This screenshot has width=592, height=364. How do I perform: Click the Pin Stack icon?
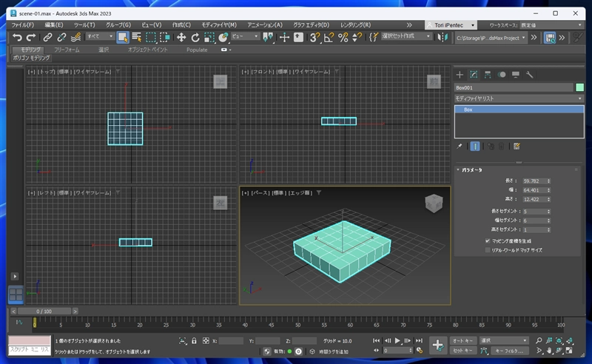pyautogui.click(x=459, y=146)
